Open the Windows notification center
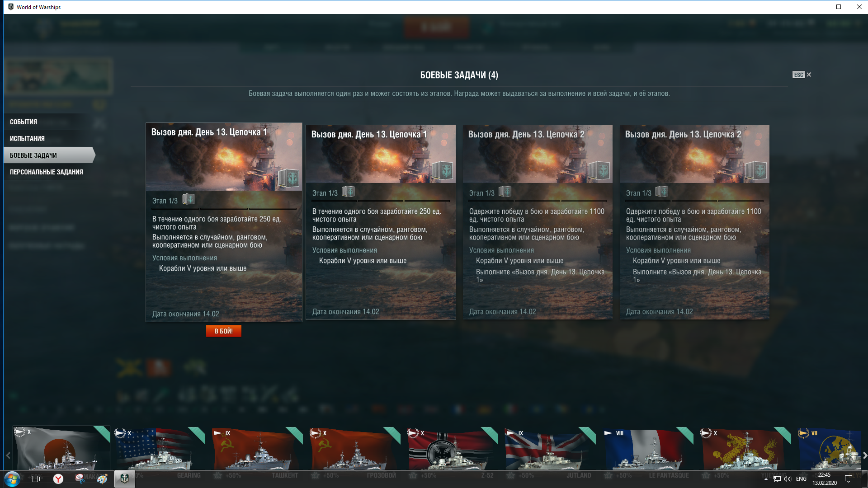The width and height of the screenshot is (868, 488). [849, 479]
